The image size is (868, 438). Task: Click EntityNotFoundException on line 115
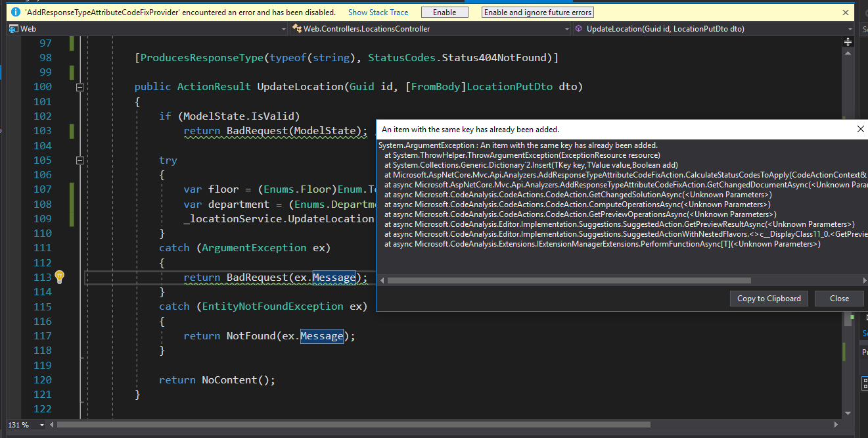(x=272, y=306)
